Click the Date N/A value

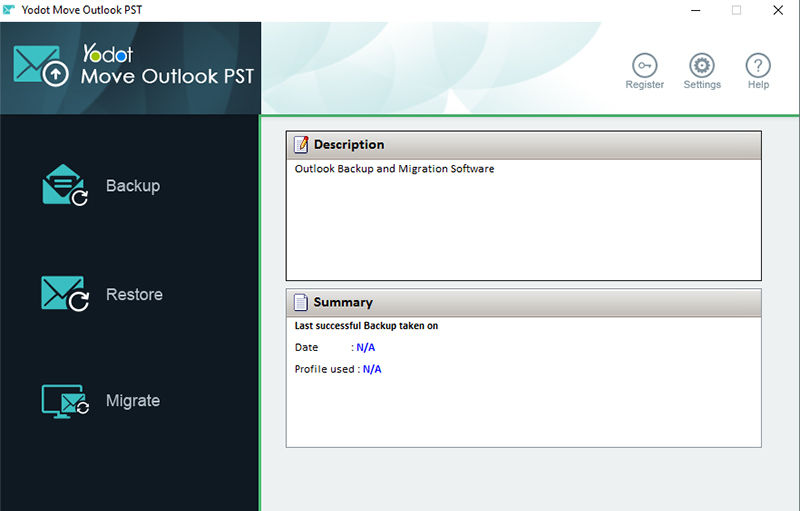pyautogui.click(x=365, y=347)
